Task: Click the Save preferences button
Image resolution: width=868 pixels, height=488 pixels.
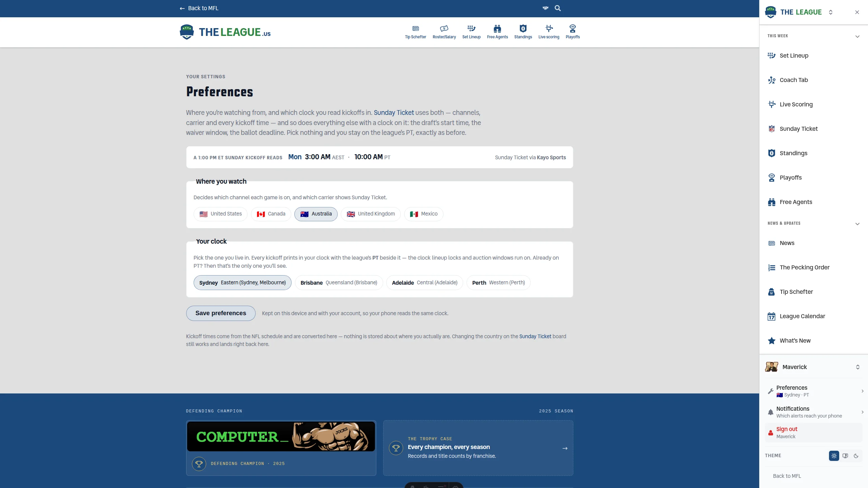Action: pos(221,313)
